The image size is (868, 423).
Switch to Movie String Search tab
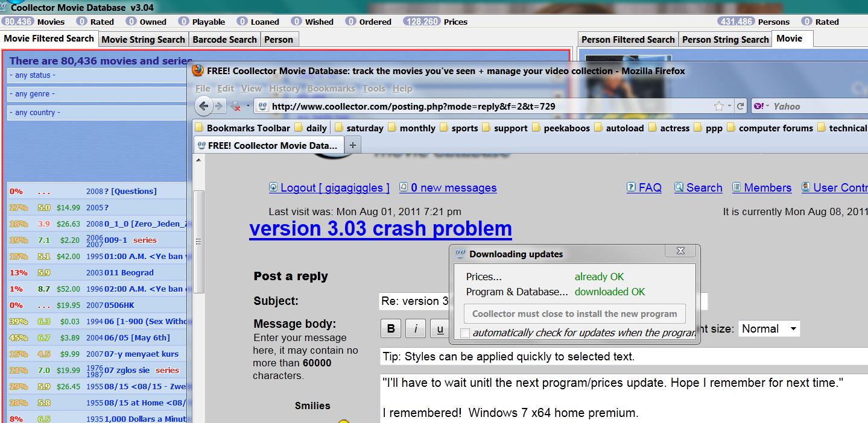tap(143, 40)
